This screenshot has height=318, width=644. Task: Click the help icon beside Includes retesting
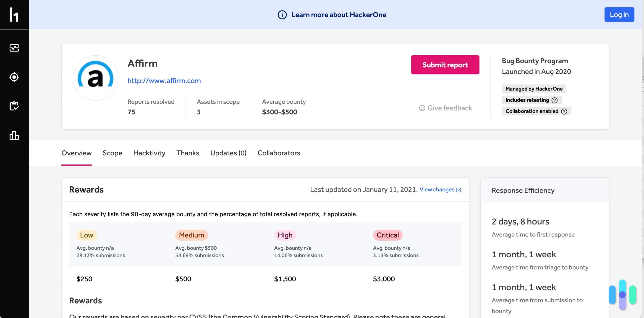(x=554, y=100)
